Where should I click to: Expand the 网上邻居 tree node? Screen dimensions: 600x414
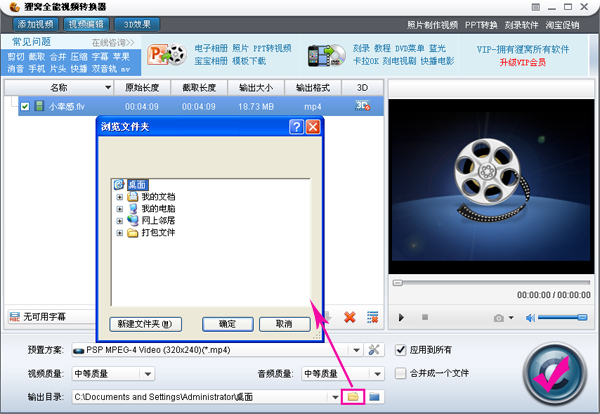[x=119, y=221]
